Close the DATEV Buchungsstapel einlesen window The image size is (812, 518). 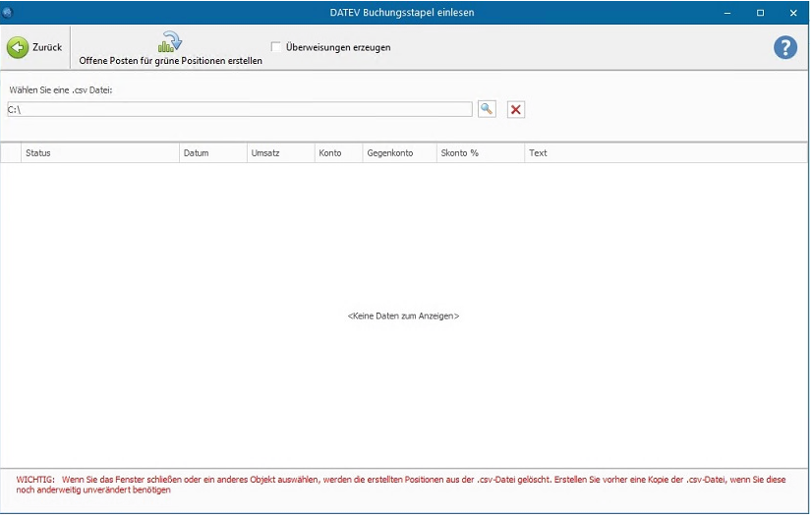click(793, 13)
